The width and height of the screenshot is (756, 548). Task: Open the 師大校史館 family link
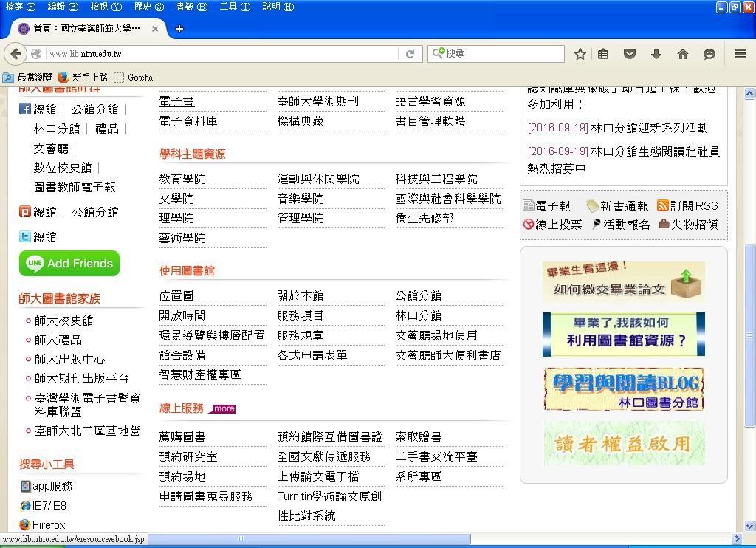64,321
